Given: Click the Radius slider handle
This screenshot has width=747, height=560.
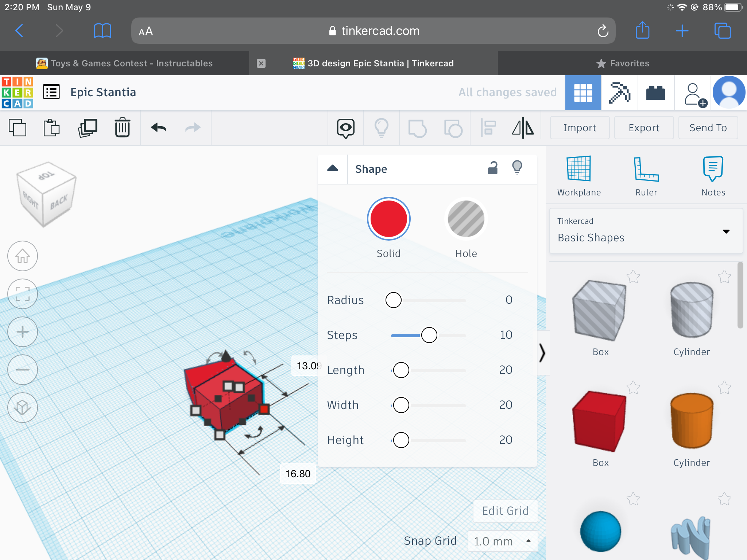Looking at the screenshot, I should coord(393,300).
